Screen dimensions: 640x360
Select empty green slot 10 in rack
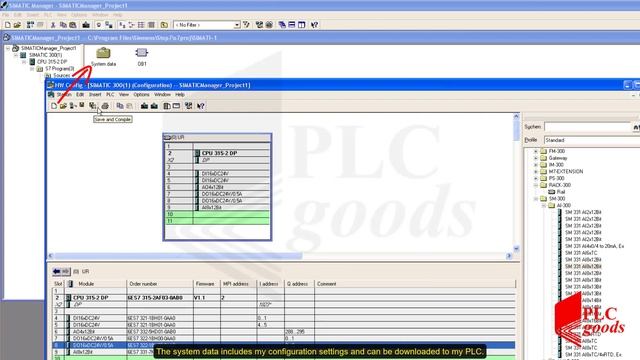(x=218, y=214)
